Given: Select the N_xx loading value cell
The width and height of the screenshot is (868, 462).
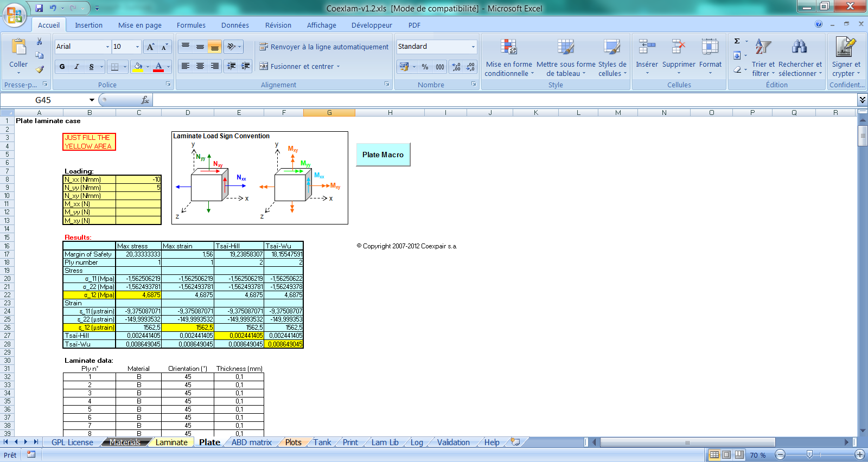Looking at the screenshot, I should pos(138,179).
